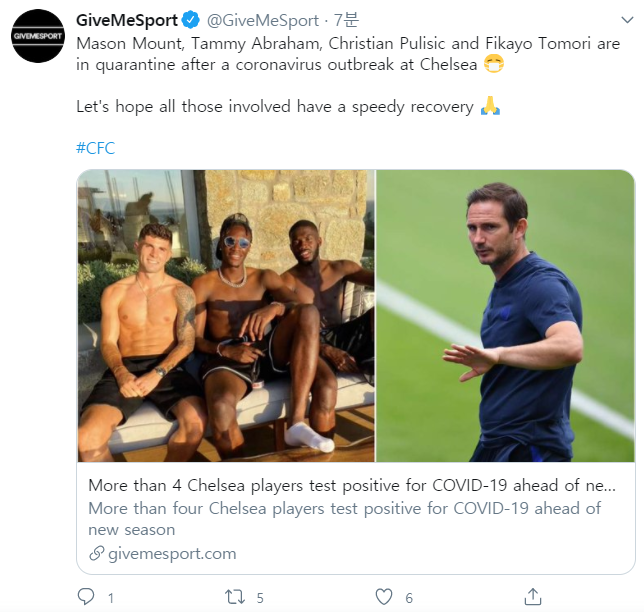Go to givemesport.com domain link
The height and width of the screenshot is (612, 644).
[172, 553]
